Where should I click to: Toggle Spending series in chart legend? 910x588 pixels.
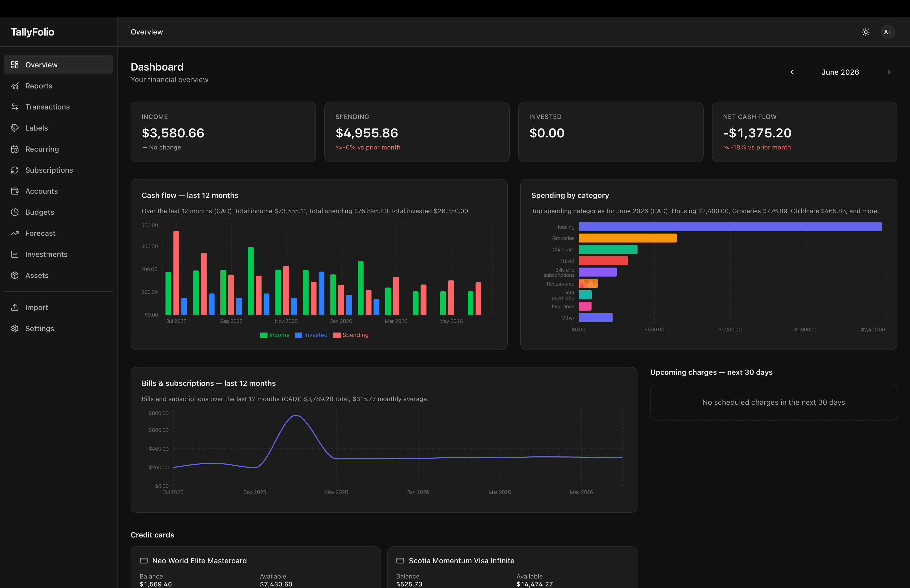pyautogui.click(x=351, y=335)
